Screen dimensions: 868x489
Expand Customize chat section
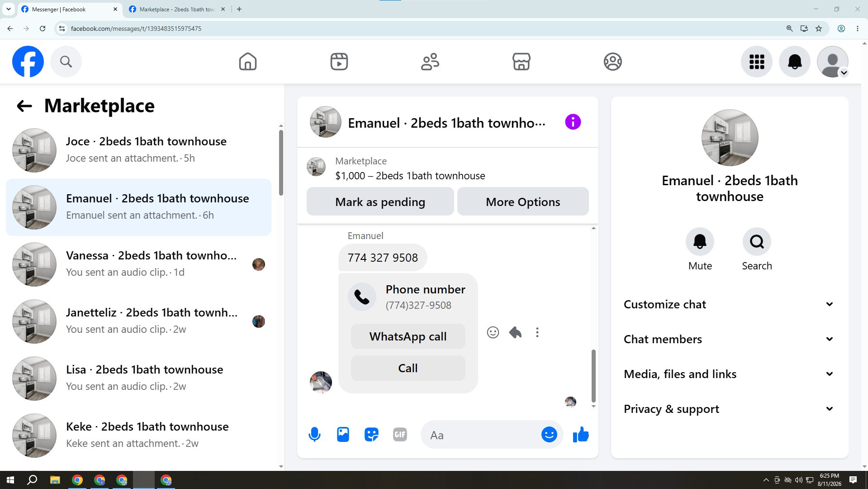729,305
